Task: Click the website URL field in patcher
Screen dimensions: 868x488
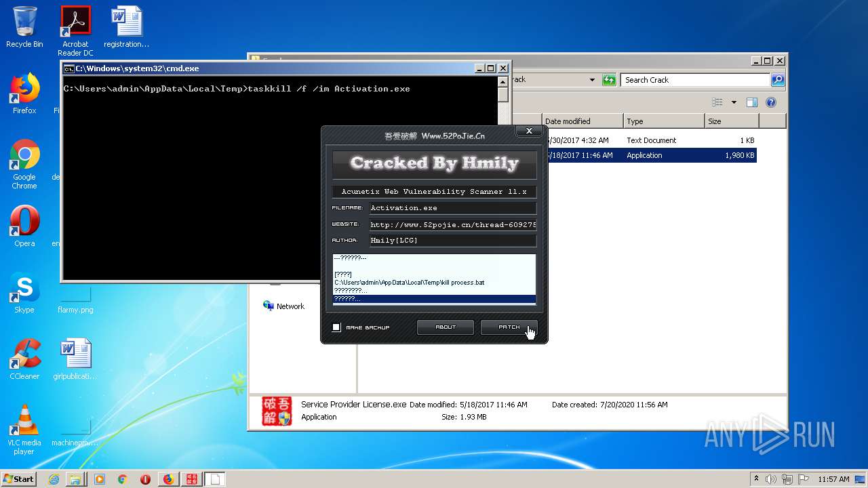Action: (453, 224)
